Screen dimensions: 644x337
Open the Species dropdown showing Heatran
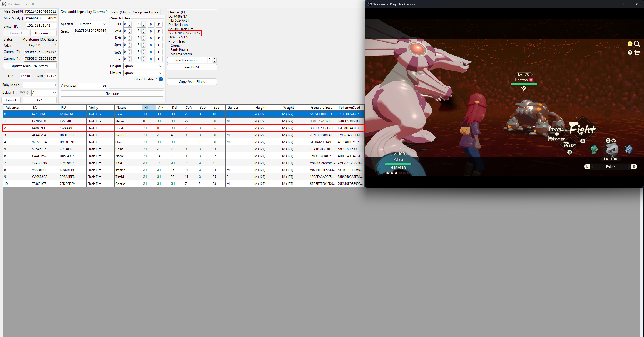[93, 24]
